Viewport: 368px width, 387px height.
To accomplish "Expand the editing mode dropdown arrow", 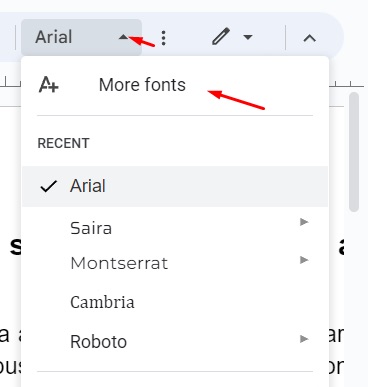I will [248, 37].
